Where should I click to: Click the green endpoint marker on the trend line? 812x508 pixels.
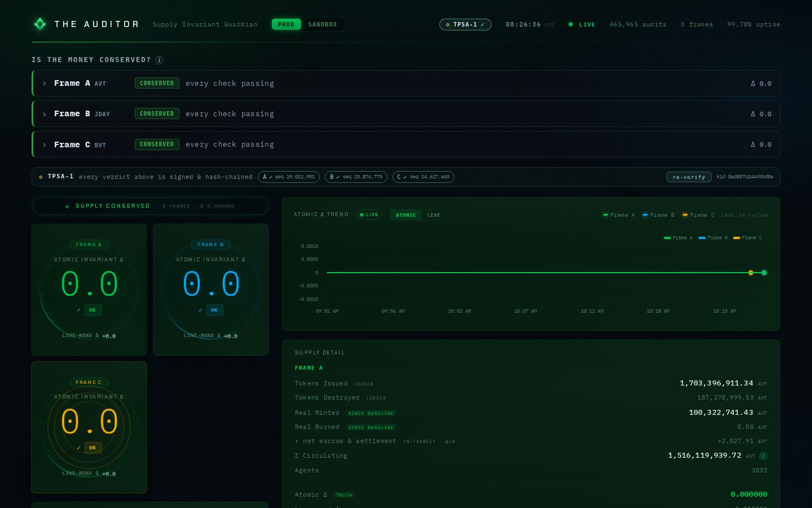pyautogui.click(x=764, y=273)
